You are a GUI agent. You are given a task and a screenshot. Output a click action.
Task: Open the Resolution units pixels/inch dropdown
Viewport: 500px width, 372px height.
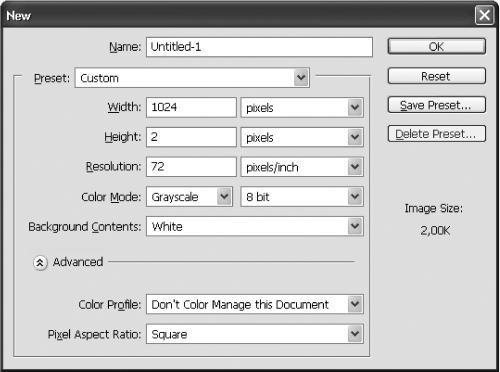302,167
